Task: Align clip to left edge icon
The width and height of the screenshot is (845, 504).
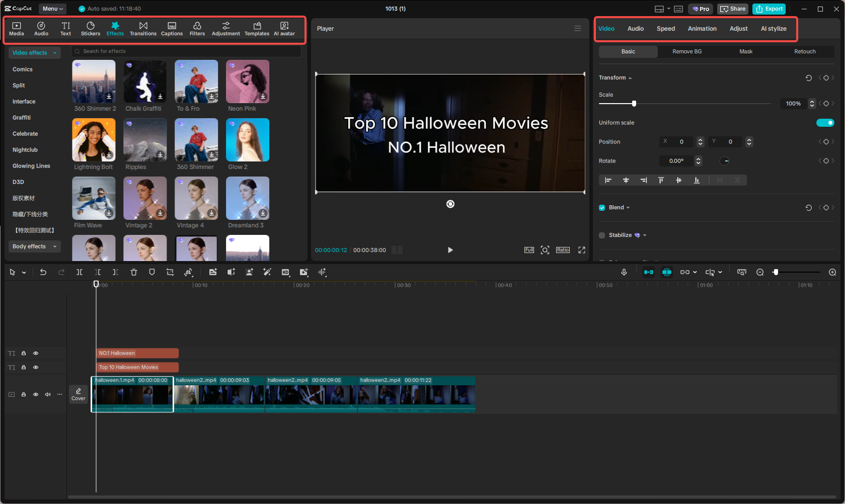Action: 608,180
